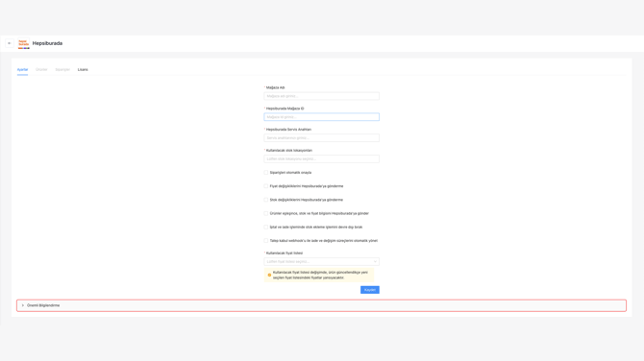This screenshot has width=644, height=361.
Task: Switch to the Ürünler tab
Action: pyautogui.click(x=41, y=69)
